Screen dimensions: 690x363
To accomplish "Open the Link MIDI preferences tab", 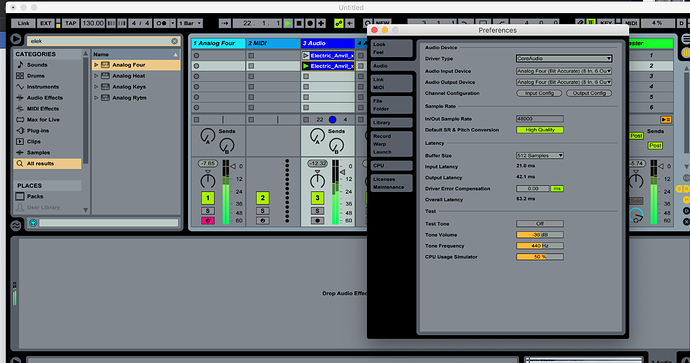I will pyautogui.click(x=391, y=84).
